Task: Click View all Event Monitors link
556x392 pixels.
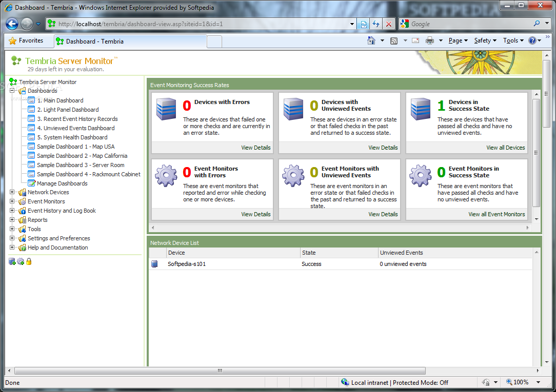Action: click(x=497, y=214)
